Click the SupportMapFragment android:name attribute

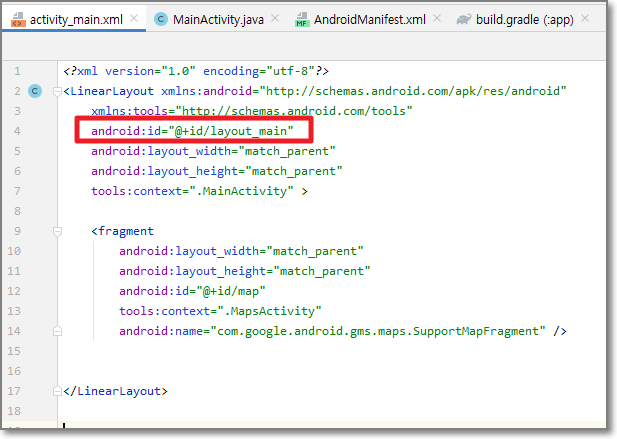(x=333, y=331)
